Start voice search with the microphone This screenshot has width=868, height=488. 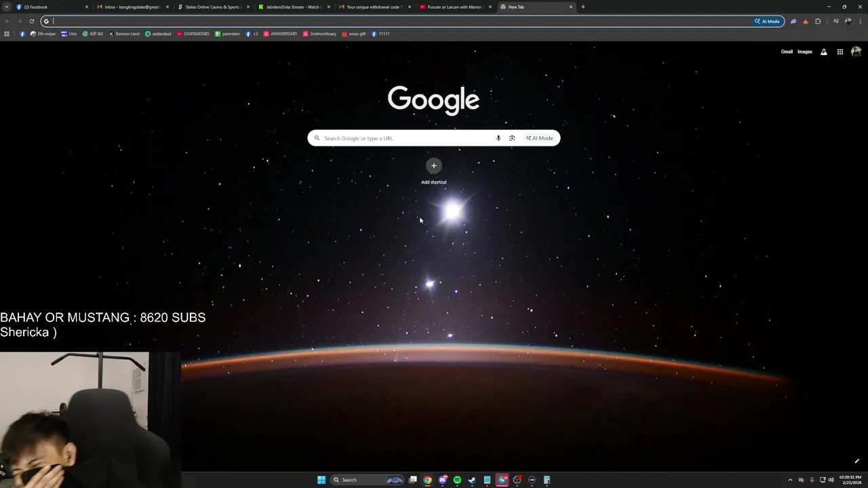coord(498,138)
